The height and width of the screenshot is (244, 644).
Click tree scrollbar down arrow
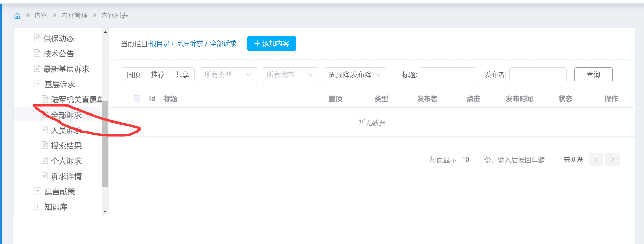point(105,212)
